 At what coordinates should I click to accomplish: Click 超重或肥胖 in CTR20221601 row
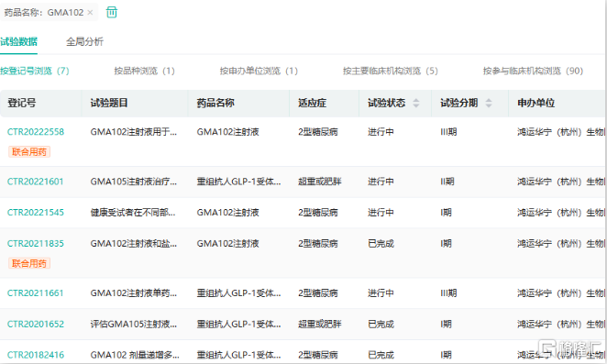tap(320, 182)
